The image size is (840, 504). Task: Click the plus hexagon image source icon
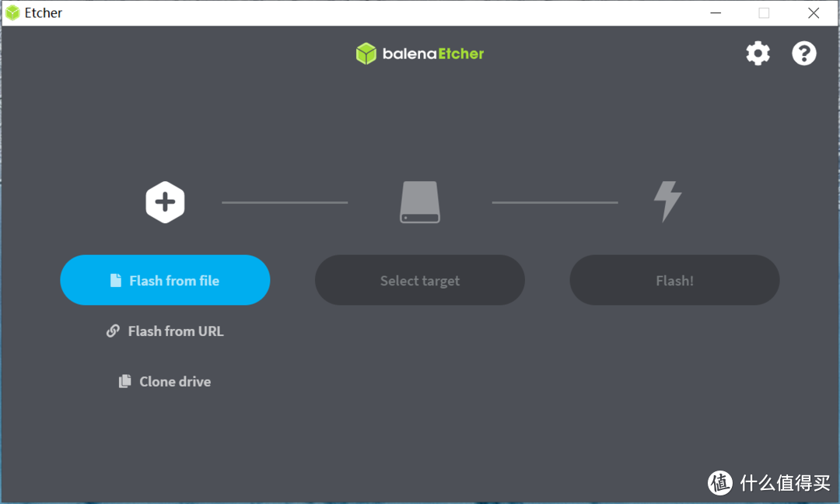(x=165, y=202)
